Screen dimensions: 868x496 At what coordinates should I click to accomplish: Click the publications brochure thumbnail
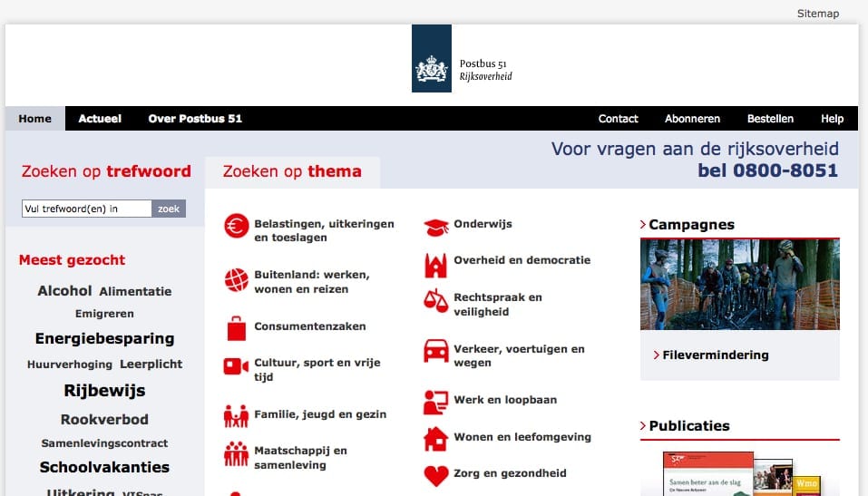pos(741,474)
